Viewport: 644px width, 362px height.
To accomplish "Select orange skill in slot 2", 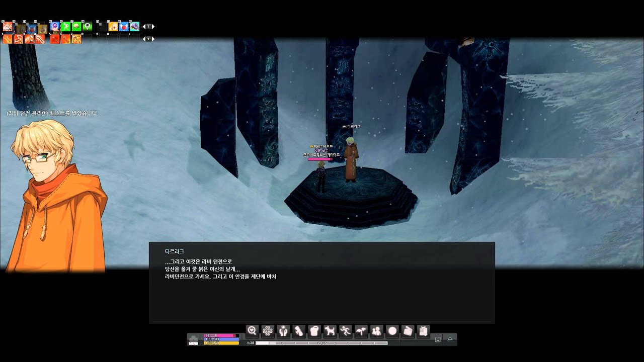I will coord(18,39).
